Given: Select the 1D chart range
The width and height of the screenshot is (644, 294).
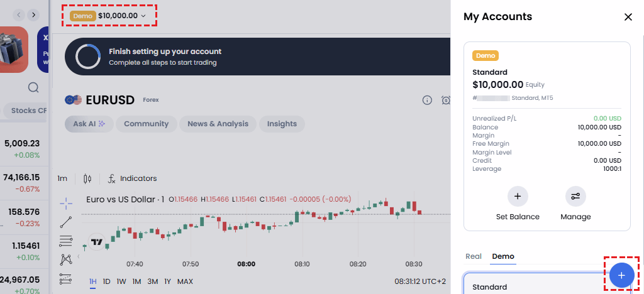Looking at the screenshot, I should coord(106,281).
